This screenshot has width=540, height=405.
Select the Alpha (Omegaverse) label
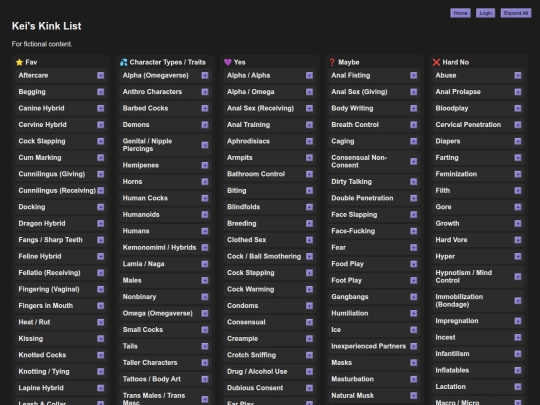(156, 75)
